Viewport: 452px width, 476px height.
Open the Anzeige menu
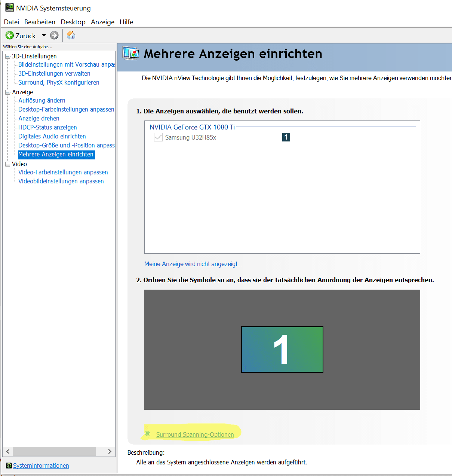[102, 22]
